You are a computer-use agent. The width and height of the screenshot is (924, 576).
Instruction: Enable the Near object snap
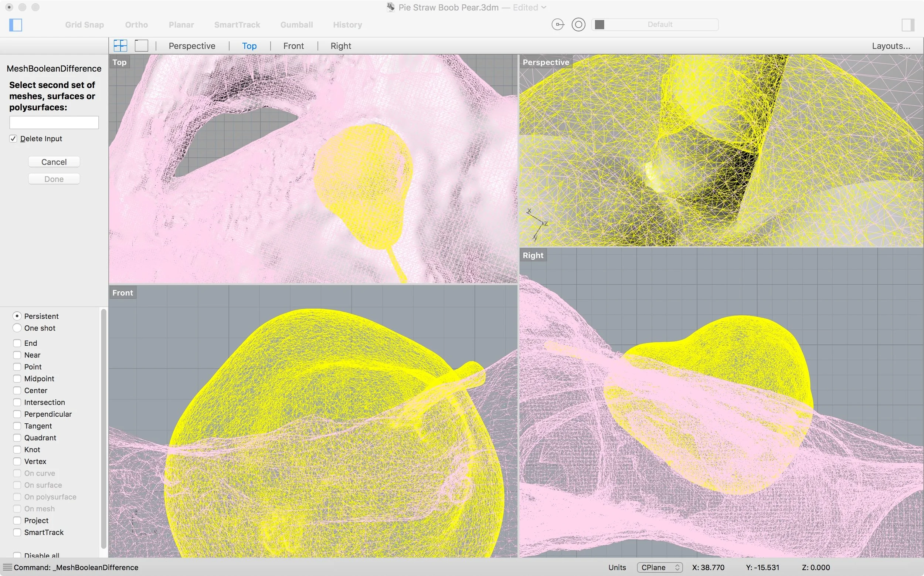pos(17,355)
